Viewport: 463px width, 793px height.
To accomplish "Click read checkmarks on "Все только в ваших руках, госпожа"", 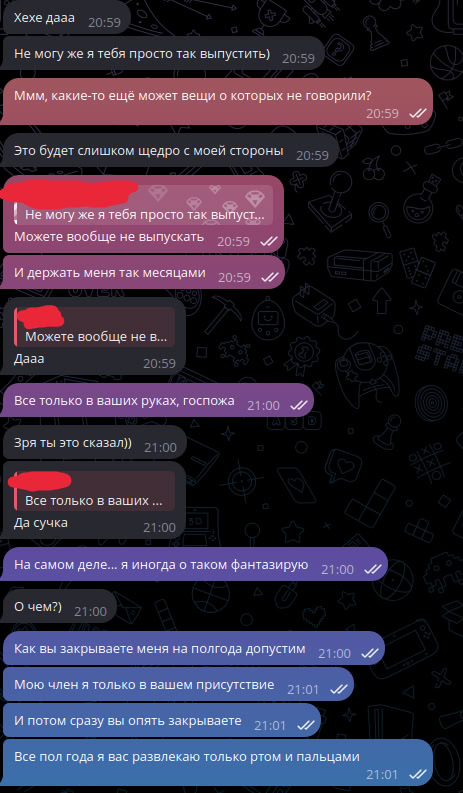I will [x=299, y=405].
